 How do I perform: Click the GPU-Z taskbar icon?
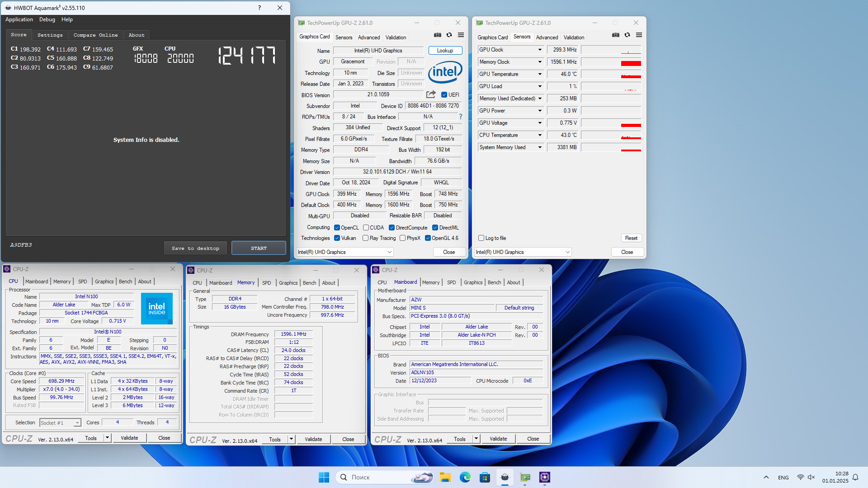[x=524, y=477]
